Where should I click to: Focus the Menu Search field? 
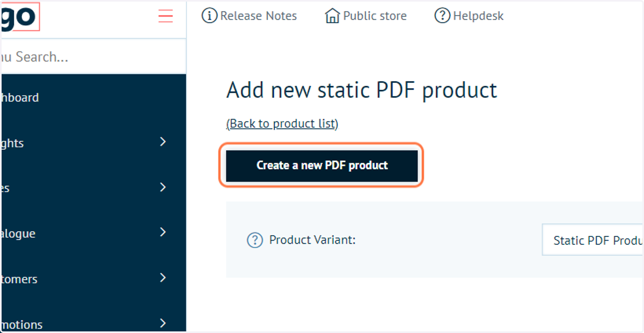pos(93,56)
